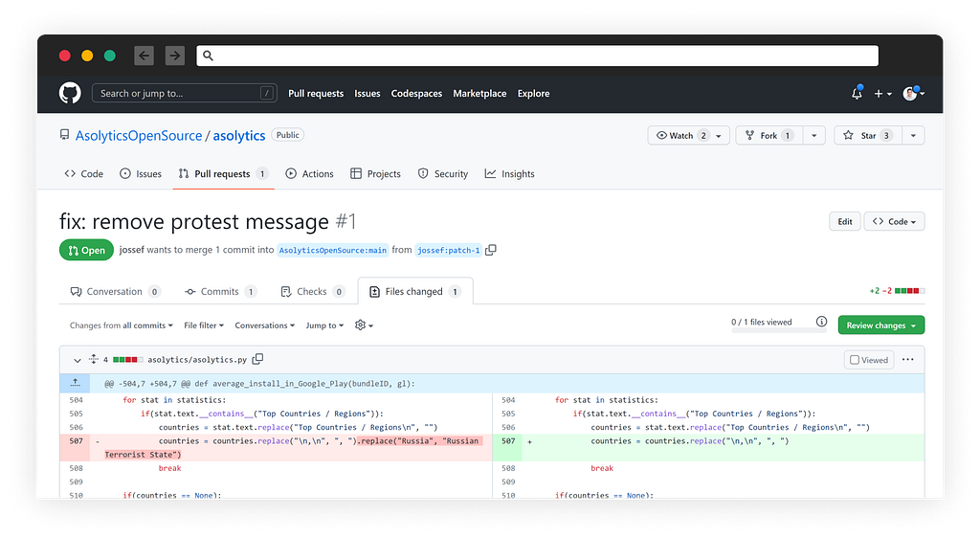This screenshot has width=980, height=538.
Task: Click the added-line plus marker on line 507
Action: pyautogui.click(x=530, y=441)
